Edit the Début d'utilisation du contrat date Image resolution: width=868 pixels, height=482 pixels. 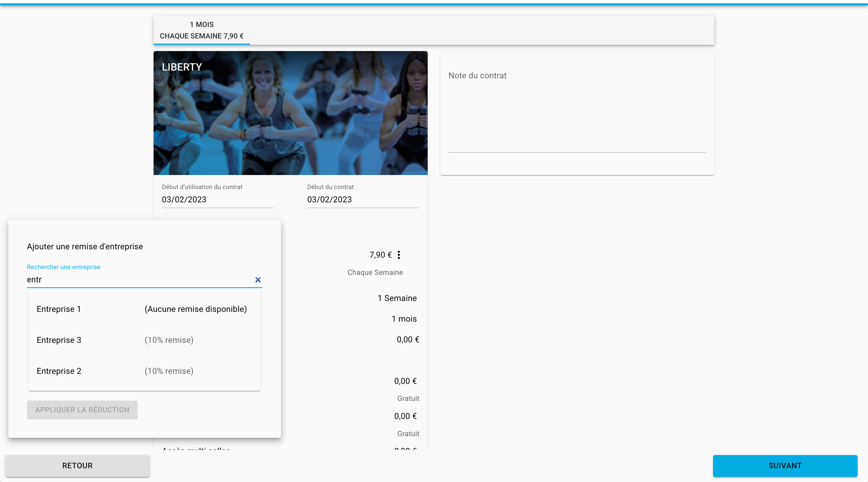point(217,200)
